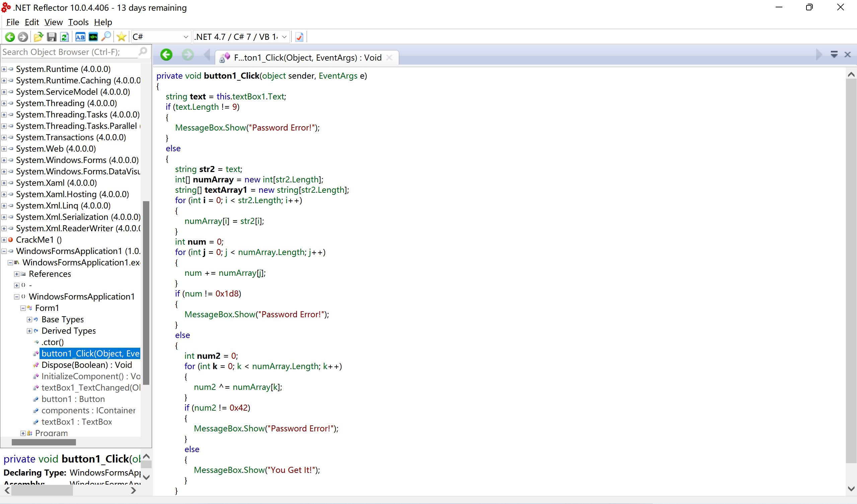Open the File menu

(13, 22)
